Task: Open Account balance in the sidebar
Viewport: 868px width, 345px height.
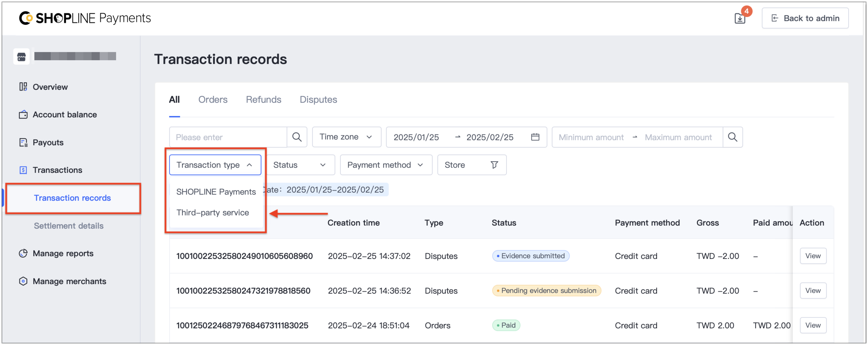Action: (65, 114)
